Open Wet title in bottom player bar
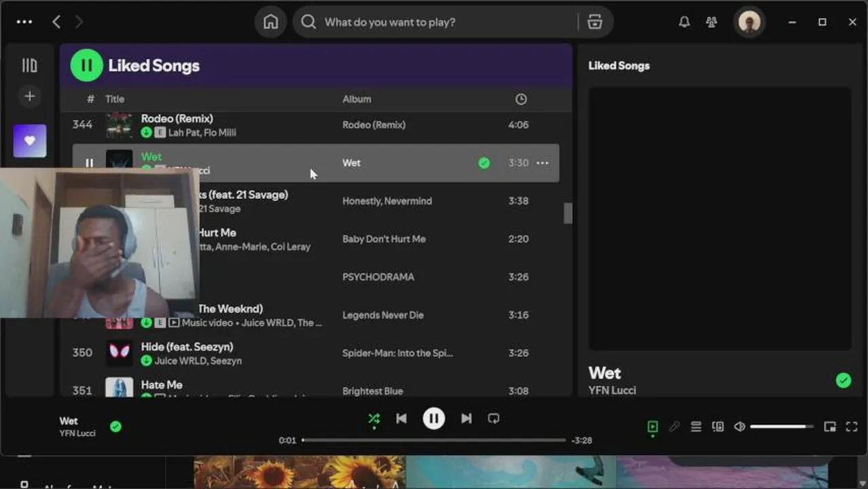The height and width of the screenshot is (489, 868). [x=69, y=421]
